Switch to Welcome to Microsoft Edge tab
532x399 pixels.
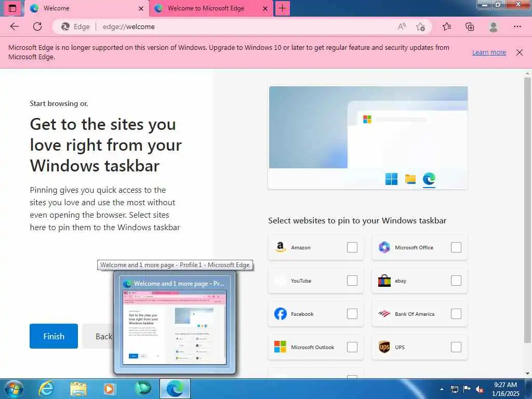click(x=210, y=8)
